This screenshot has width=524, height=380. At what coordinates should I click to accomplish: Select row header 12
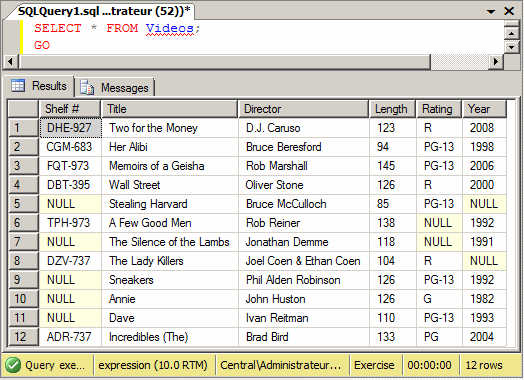(23, 337)
